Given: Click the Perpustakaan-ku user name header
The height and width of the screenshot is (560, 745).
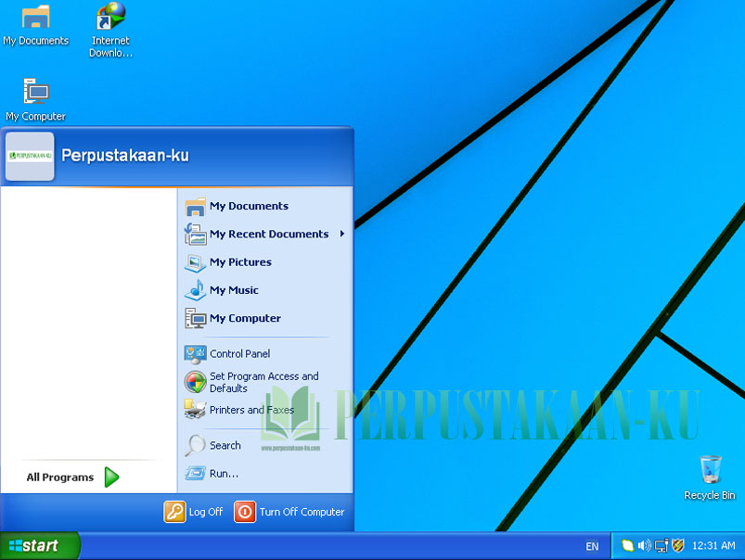Looking at the screenshot, I should 125,156.
